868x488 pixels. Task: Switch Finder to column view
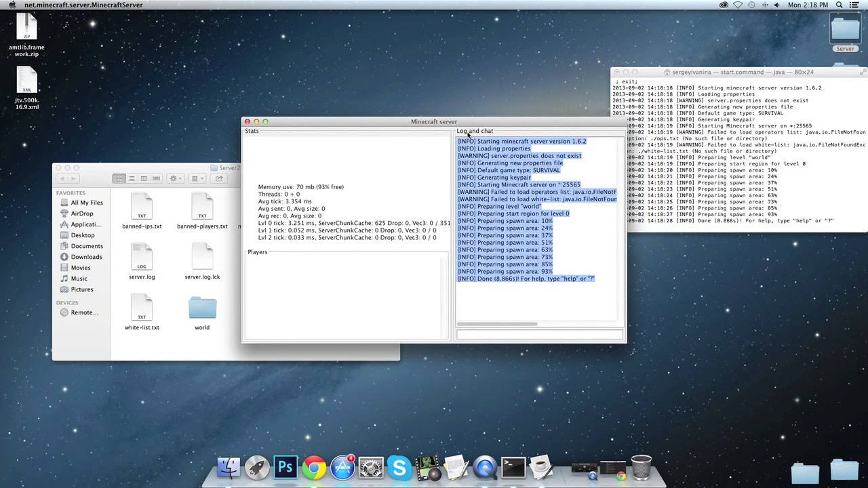tap(144, 178)
